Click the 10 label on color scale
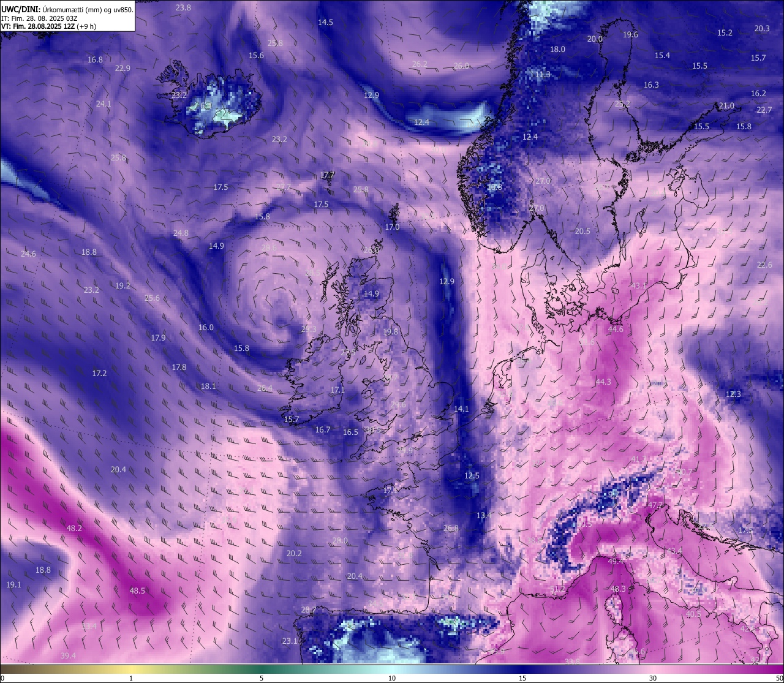The height and width of the screenshot is (683, 784). [x=392, y=678]
